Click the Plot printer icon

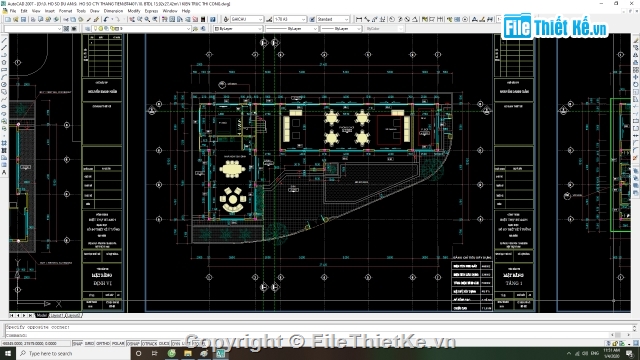[x=33, y=19]
